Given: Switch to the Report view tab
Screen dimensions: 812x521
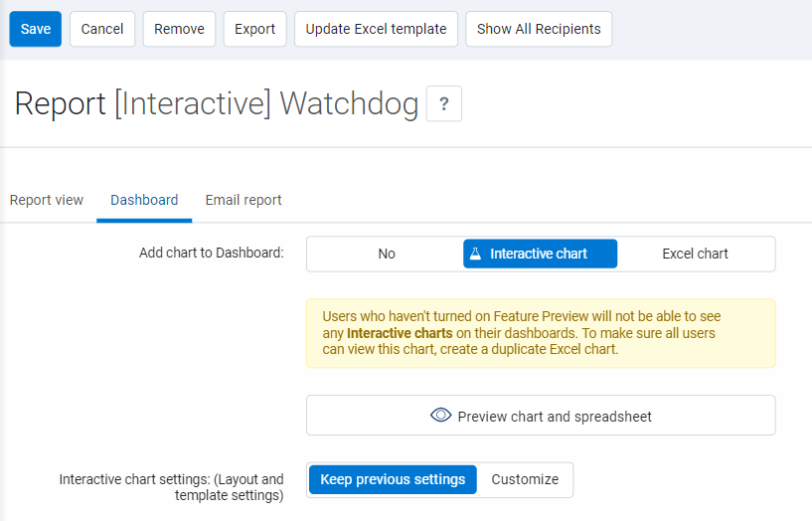Looking at the screenshot, I should tap(47, 200).
